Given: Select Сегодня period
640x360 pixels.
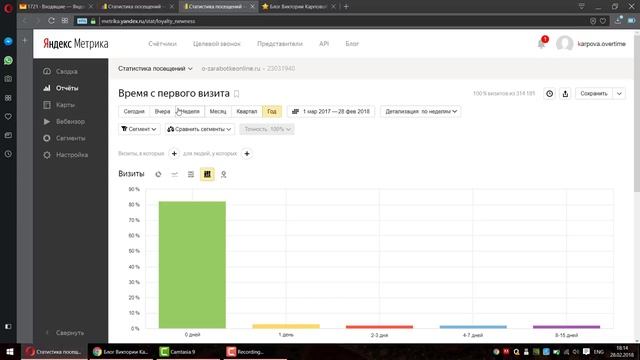Looking at the screenshot, I should pyautogui.click(x=134, y=111).
